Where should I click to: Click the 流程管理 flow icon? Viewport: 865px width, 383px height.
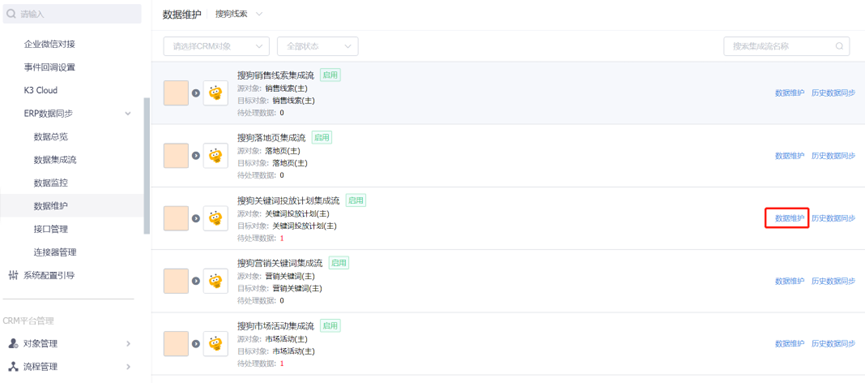click(x=13, y=366)
